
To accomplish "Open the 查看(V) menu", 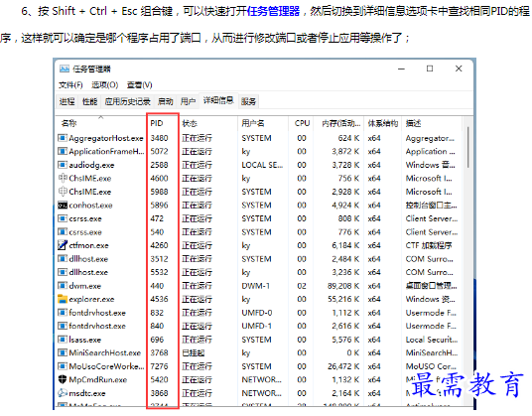I will [x=139, y=84].
